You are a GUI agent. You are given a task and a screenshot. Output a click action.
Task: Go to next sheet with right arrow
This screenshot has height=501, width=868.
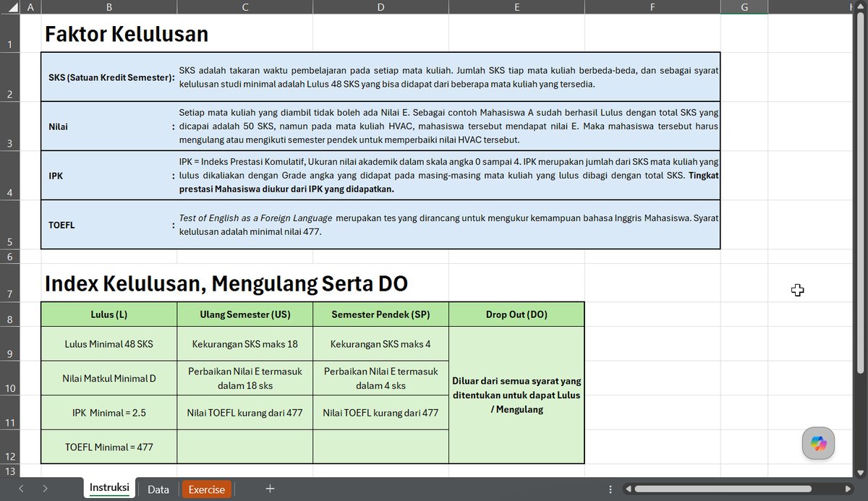45,489
